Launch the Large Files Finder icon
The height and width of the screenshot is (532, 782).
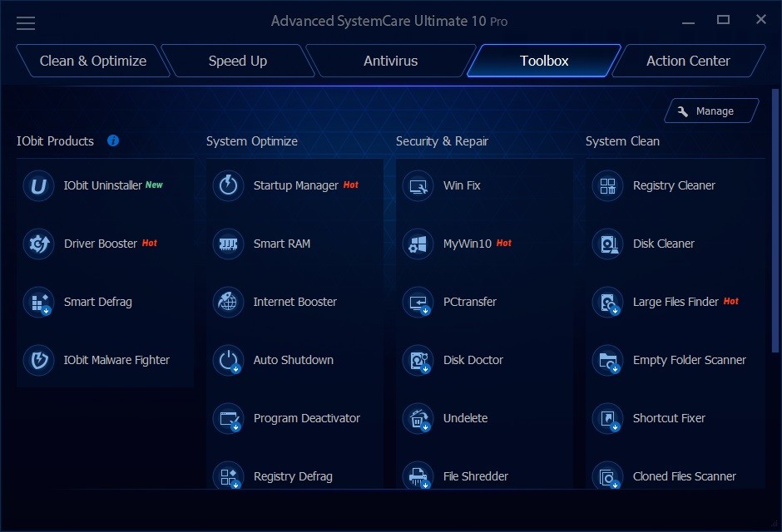(x=607, y=303)
